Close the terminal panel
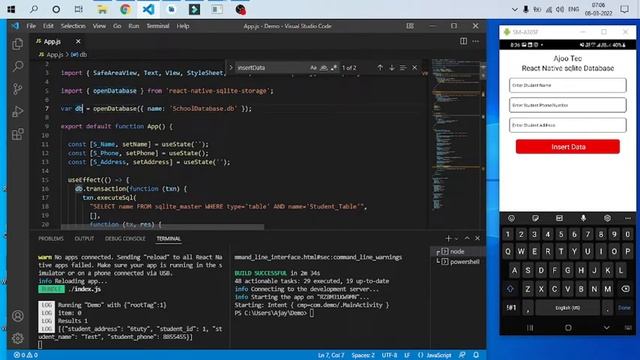Image resolution: width=640 pixels, height=360 pixels. click(477, 238)
